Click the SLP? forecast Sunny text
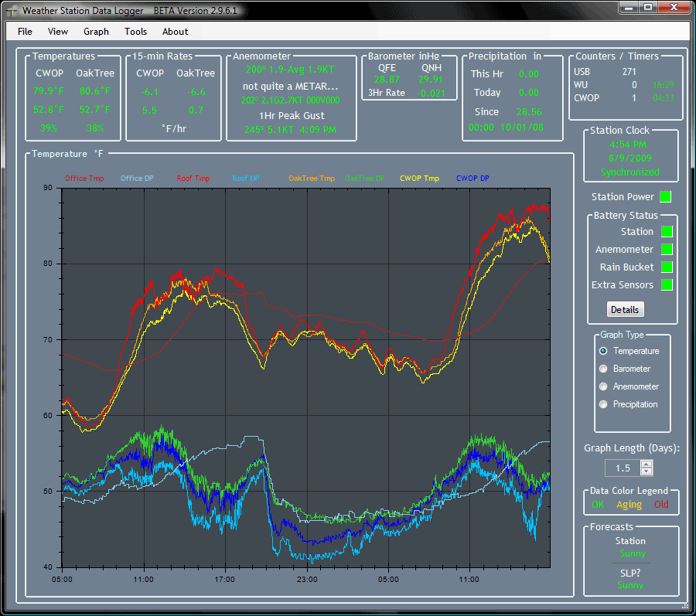696x616 pixels. pos(630,585)
